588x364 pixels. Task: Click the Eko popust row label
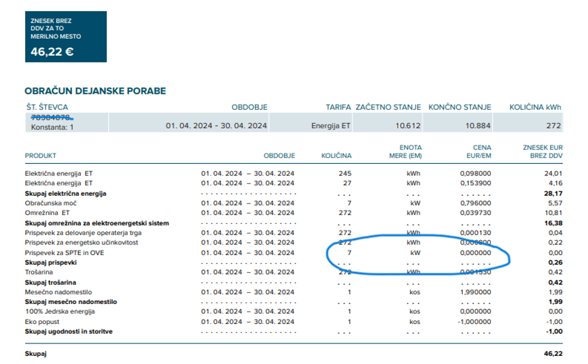click(x=43, y=321)
